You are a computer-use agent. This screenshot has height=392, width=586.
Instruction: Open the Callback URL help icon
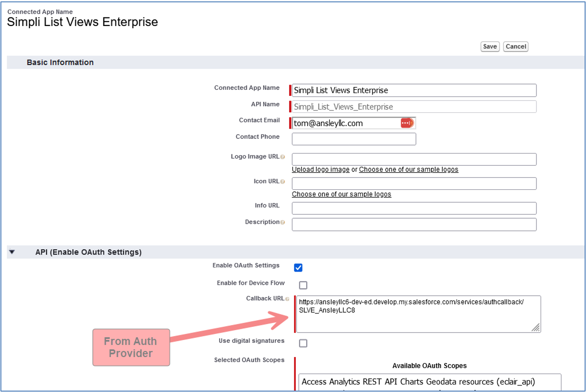[x=287, y=299]
